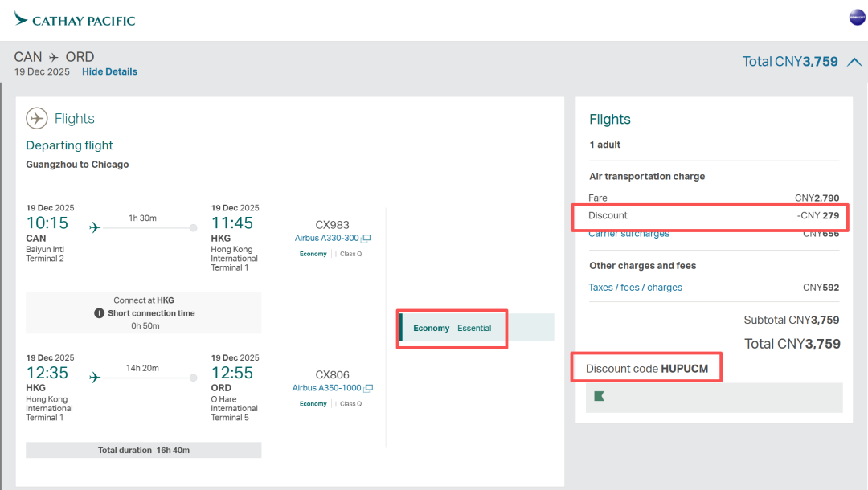The image size is (868, 490).
Task: Click the Cathay Pacific logo
Action: (x=74, y=19)
